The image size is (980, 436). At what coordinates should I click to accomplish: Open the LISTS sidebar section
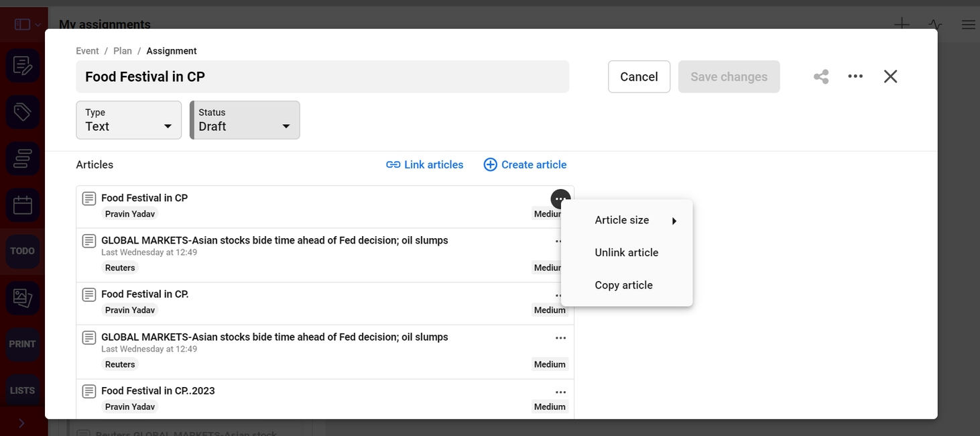click(x=23, y=390)
